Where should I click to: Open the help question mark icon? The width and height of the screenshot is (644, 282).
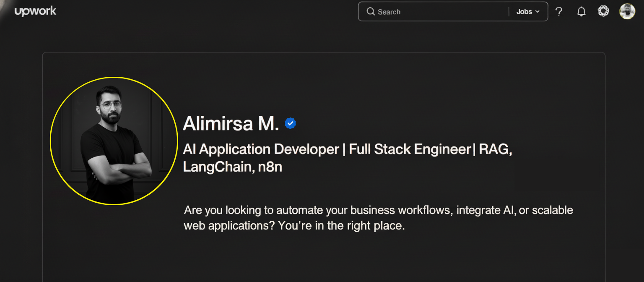click(558, 12)
